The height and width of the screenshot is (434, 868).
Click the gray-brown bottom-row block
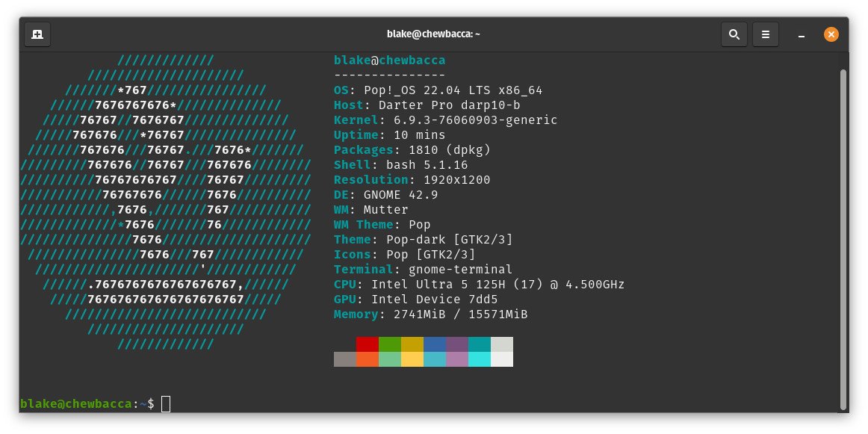(x=345, y=359)
